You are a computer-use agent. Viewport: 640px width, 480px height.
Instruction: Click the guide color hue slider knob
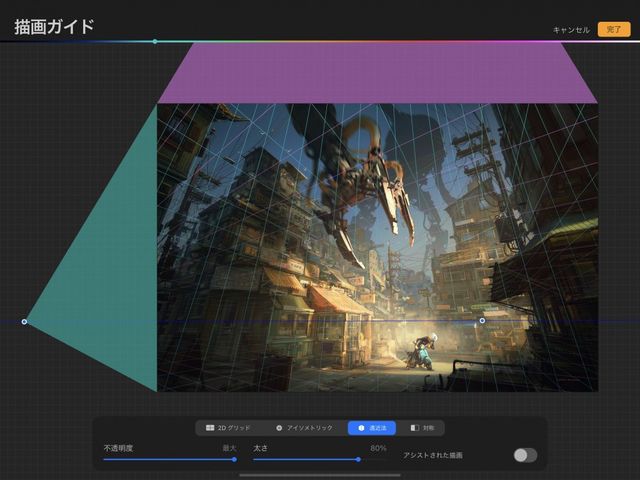coord(155,42)
